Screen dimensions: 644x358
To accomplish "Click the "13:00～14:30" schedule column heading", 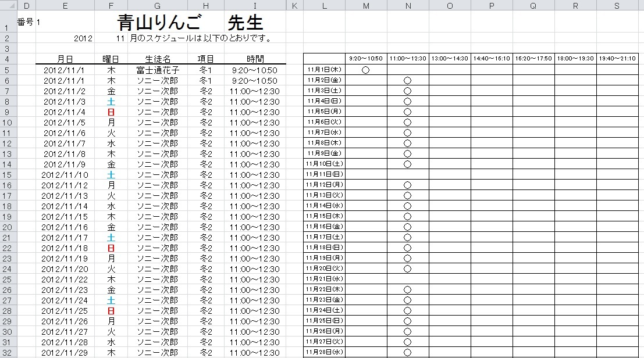I will 450,59.
